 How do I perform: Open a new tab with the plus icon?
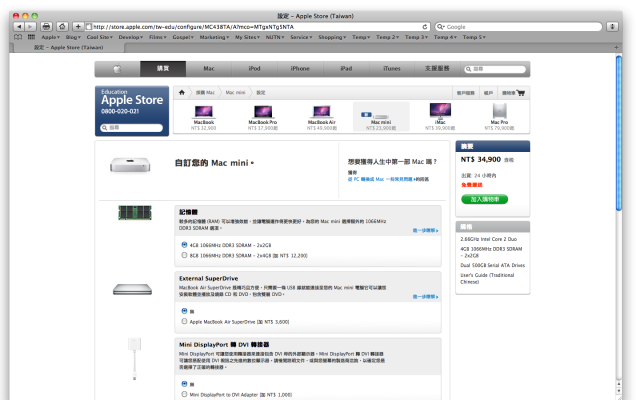coord(616,47)
